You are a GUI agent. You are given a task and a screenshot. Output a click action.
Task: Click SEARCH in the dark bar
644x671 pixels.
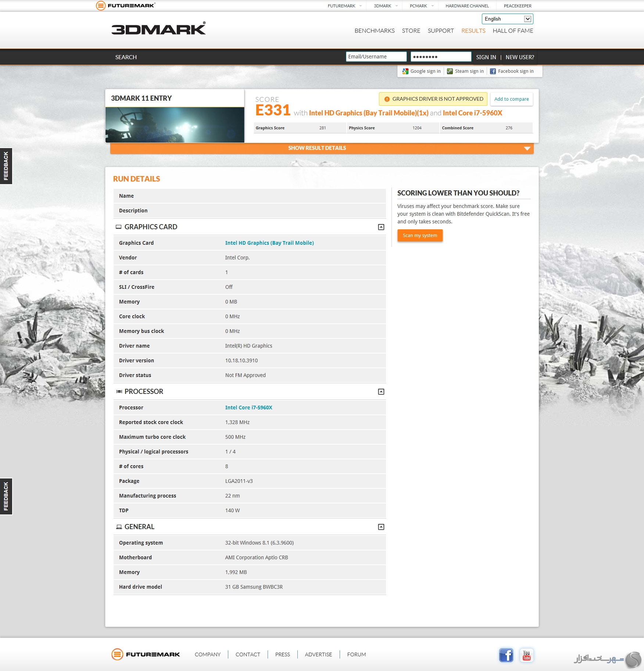(x=126, y=57)
